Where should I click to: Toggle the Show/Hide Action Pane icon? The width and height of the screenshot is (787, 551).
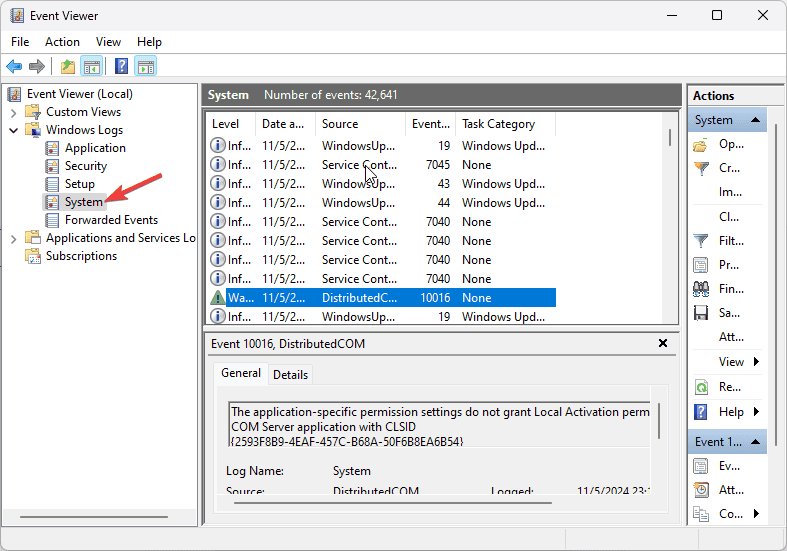point(146,66)
